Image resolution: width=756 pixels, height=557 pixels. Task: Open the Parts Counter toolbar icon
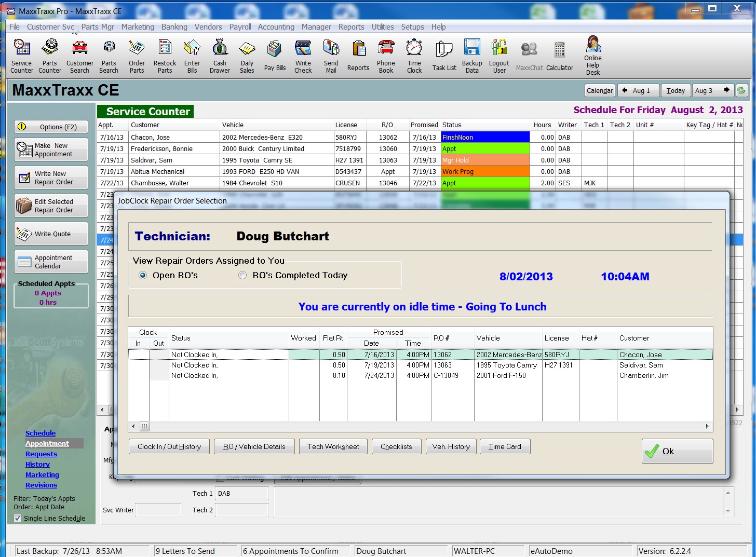click(x=50, y=56)
